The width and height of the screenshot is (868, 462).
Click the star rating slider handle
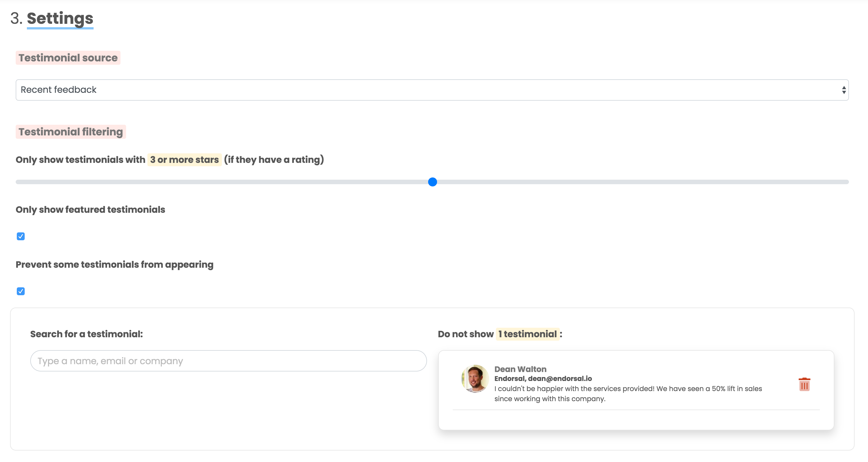point(432,182)
